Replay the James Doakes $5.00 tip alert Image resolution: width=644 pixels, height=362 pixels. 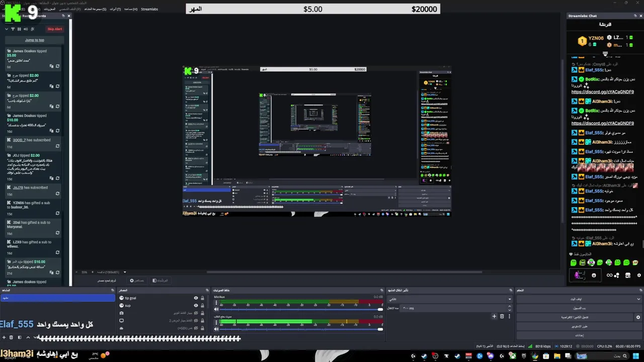tap(57, 66)
